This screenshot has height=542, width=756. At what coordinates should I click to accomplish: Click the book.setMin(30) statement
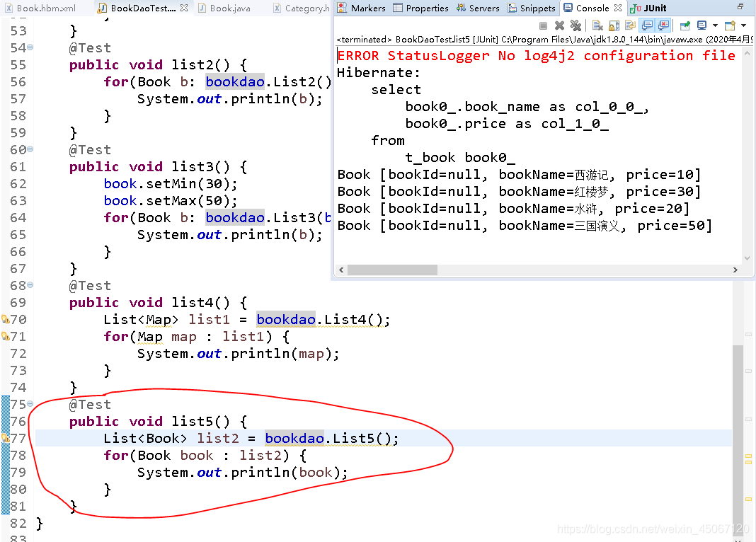171,183
